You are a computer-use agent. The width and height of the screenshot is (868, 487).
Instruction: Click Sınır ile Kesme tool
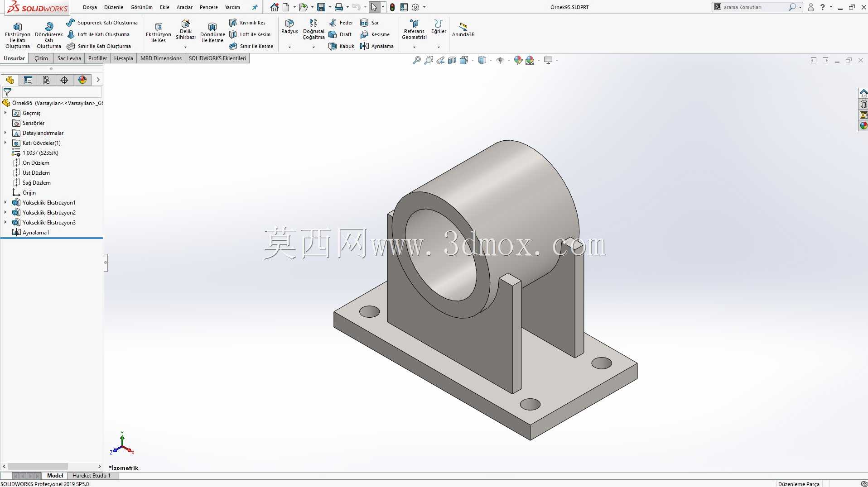click(251, 46)
